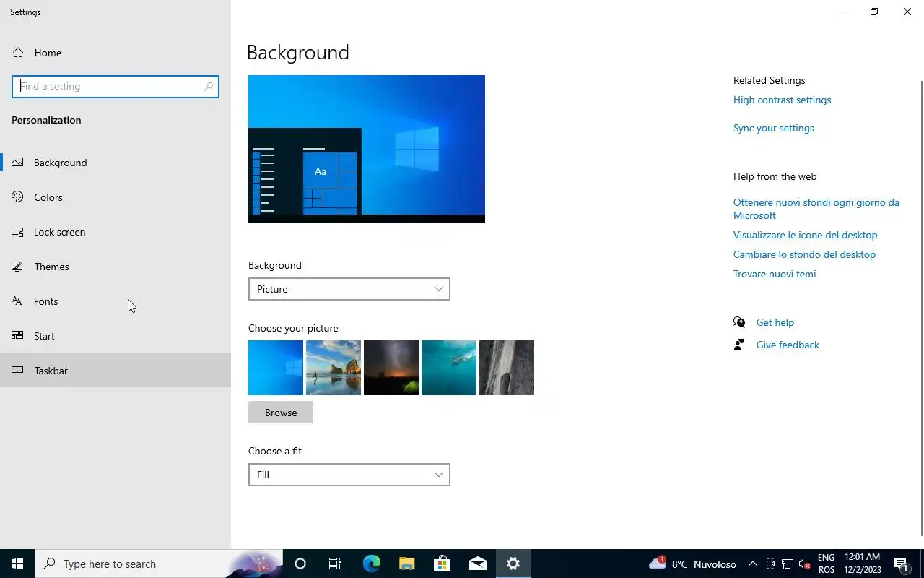Restore down the Settings window
This screenshot has height=578, width=924.
874,12
